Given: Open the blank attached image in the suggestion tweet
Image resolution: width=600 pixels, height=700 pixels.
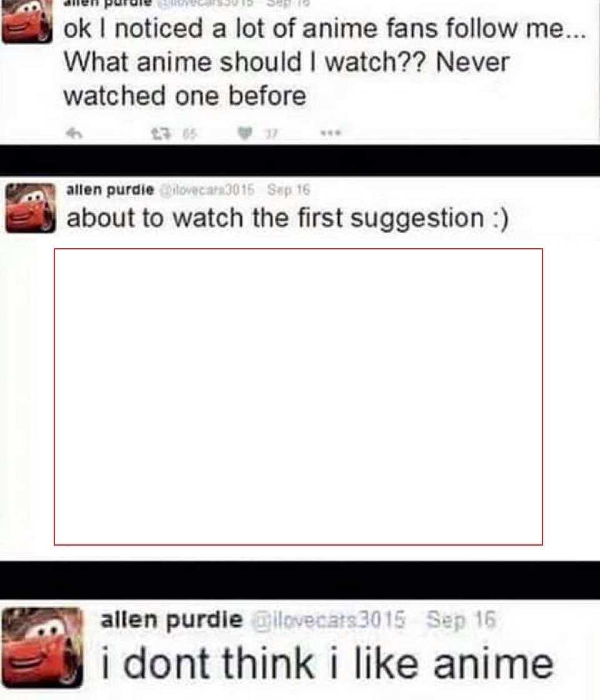Looking at the screenshot, I should pyautogui.click(x=298, y=397).
